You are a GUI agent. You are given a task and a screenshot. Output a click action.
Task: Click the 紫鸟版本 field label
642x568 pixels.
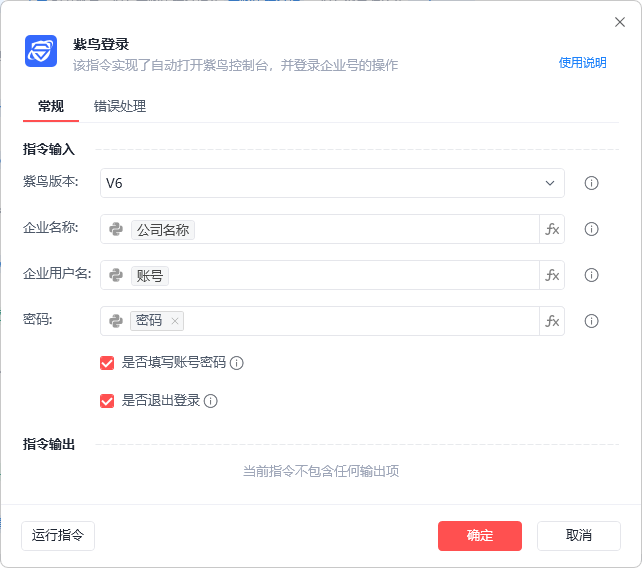coord(50,181)
